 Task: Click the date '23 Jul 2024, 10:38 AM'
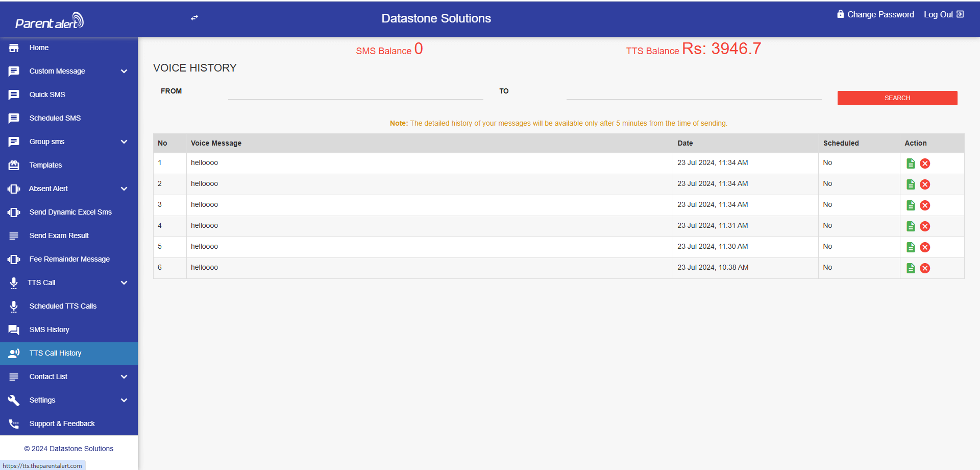click(x=713, y=268)
